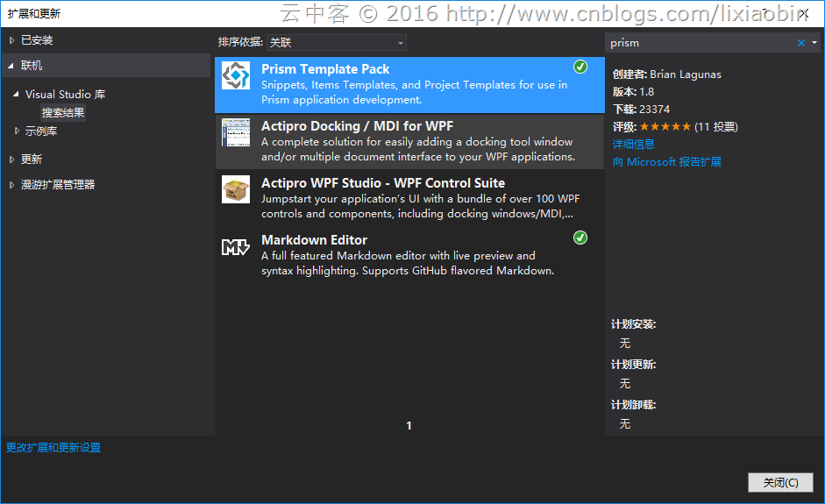The height and width of the screenshot is (504, 825).
Task: Expand the 漫游扩展管理器 category
Action: point(11,185)
